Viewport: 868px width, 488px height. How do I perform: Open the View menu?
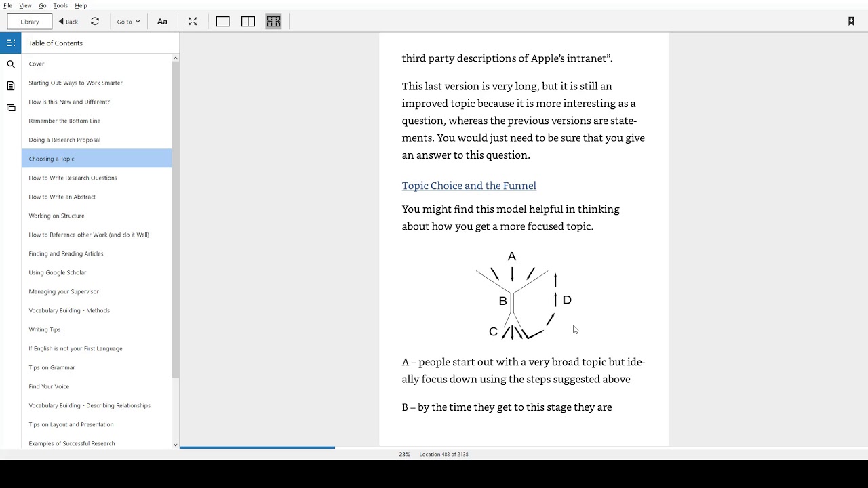pyautogui.click(x=25, y=5)
